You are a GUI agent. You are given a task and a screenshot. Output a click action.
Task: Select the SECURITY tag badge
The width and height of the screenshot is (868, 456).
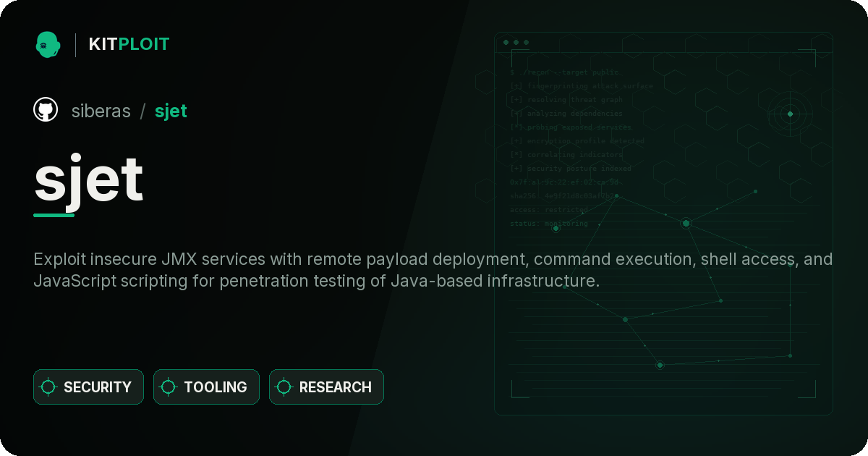click(x=88, y=387)
